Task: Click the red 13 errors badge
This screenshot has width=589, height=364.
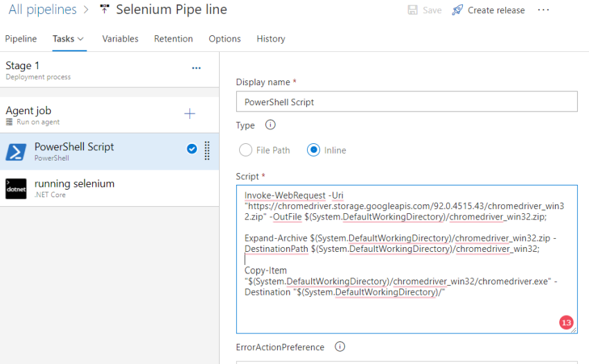Action: point(566,322)
